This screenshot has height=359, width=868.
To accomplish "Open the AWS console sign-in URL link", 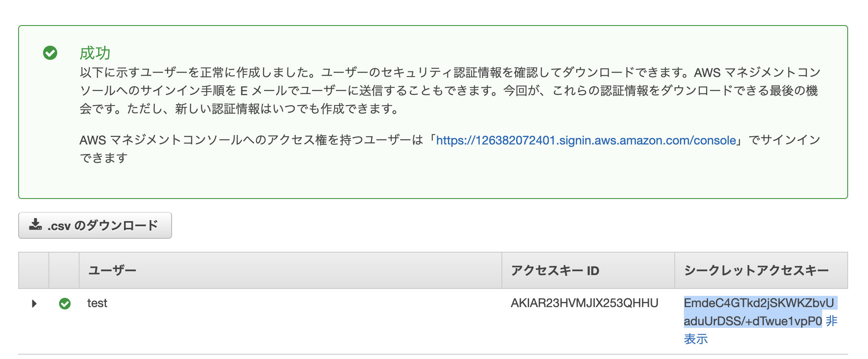I will (x=586, y=140).
